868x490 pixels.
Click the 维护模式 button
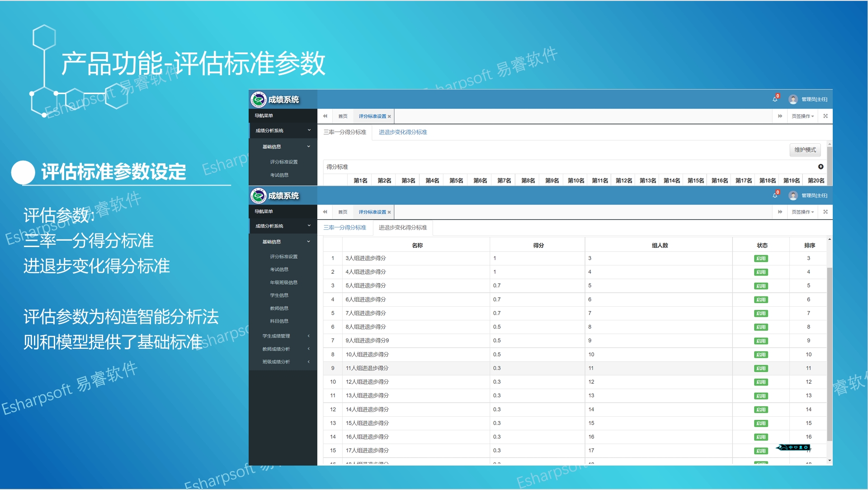(805, 150)
